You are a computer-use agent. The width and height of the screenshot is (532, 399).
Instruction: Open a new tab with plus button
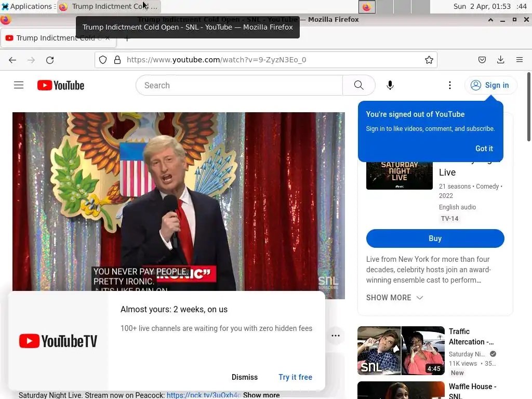click(x=127, y=38)
